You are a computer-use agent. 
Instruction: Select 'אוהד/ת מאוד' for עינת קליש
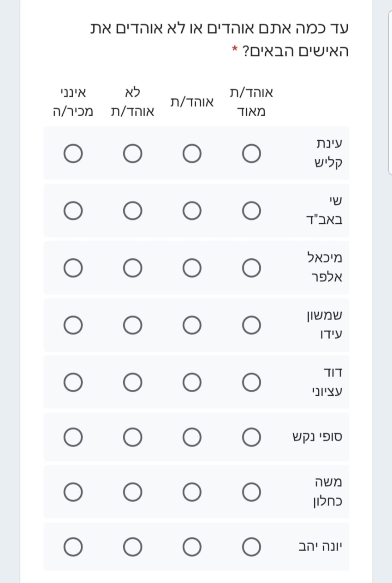(x=251, y=154)
